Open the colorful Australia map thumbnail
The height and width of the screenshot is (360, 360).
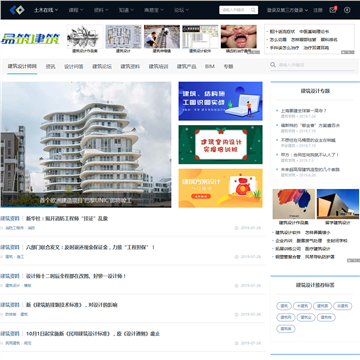tap(294, 204)
